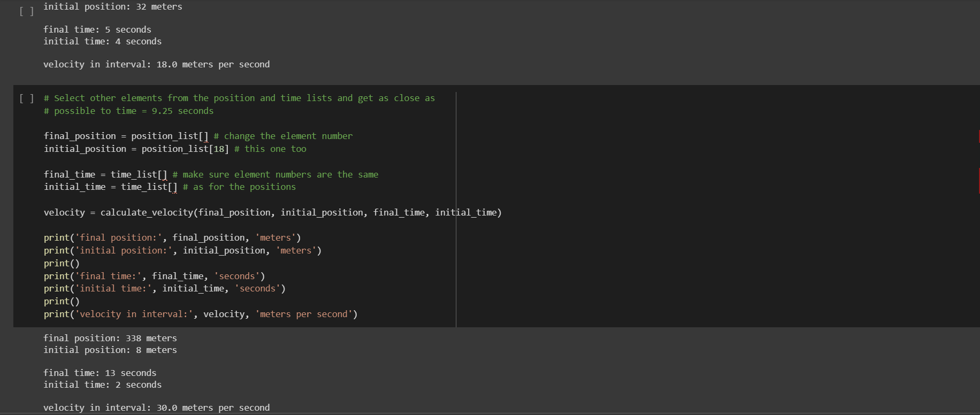Click the output 'final time: 13 seconds'

pos(100,373)
